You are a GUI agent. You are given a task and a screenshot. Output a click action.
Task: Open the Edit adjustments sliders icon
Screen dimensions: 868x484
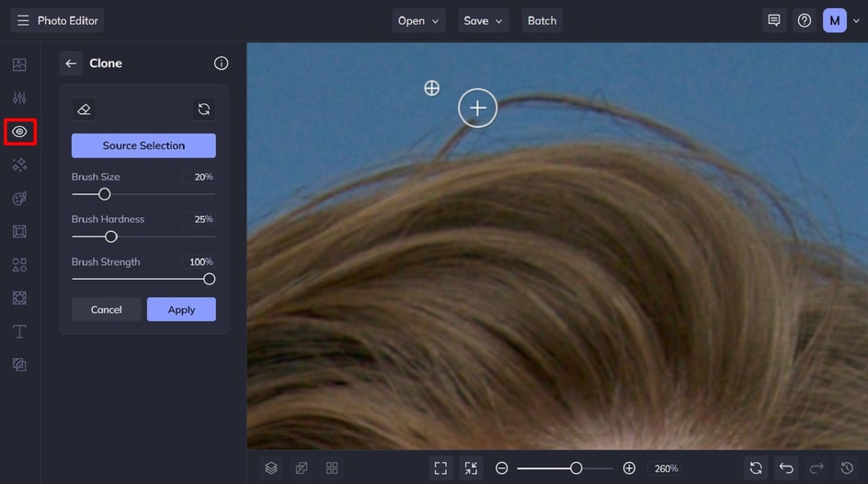tap(19, 98)
